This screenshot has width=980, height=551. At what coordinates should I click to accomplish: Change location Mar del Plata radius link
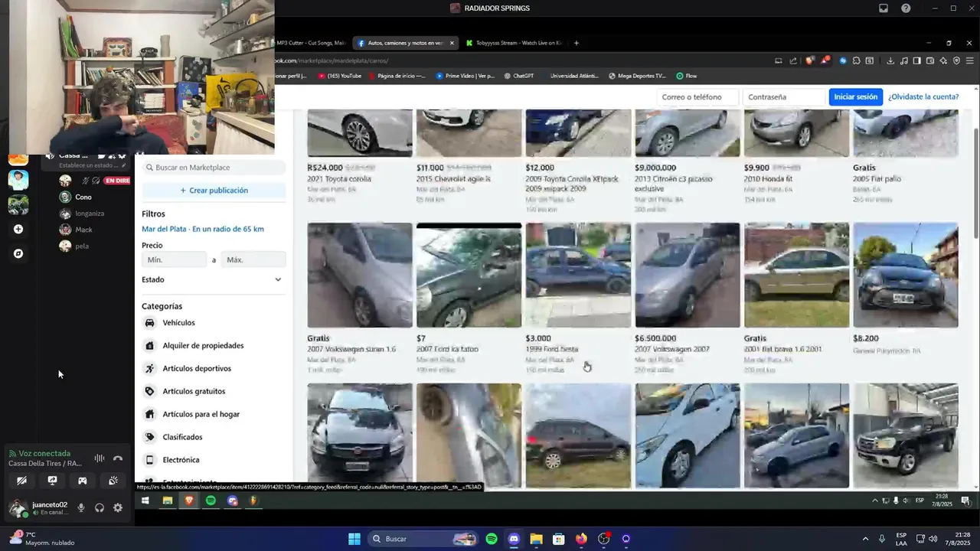[x=203, y=229]
